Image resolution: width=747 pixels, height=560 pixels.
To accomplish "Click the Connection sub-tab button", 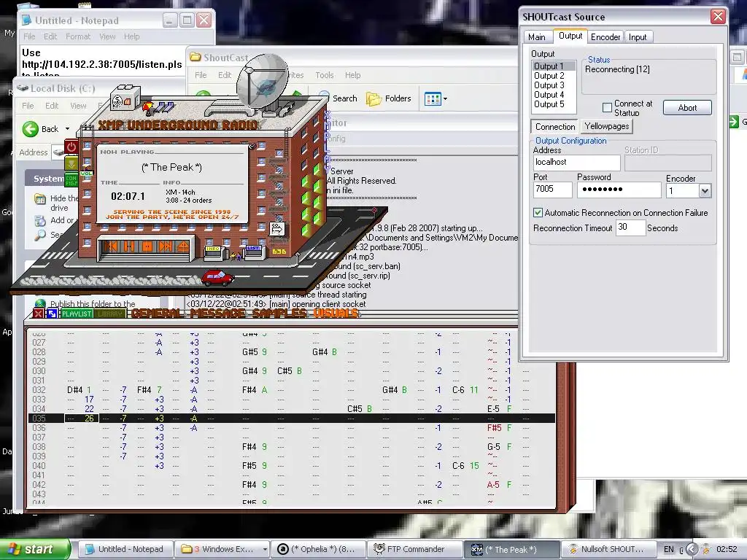I will click(x=555, y=127).
